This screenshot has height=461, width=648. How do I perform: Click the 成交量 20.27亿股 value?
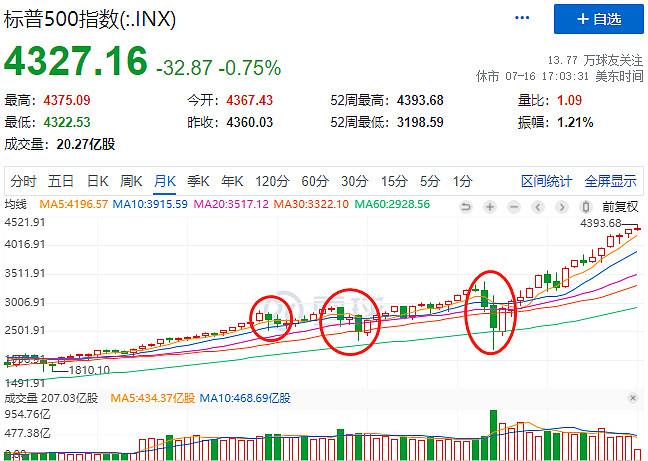[x=86, y=144]
